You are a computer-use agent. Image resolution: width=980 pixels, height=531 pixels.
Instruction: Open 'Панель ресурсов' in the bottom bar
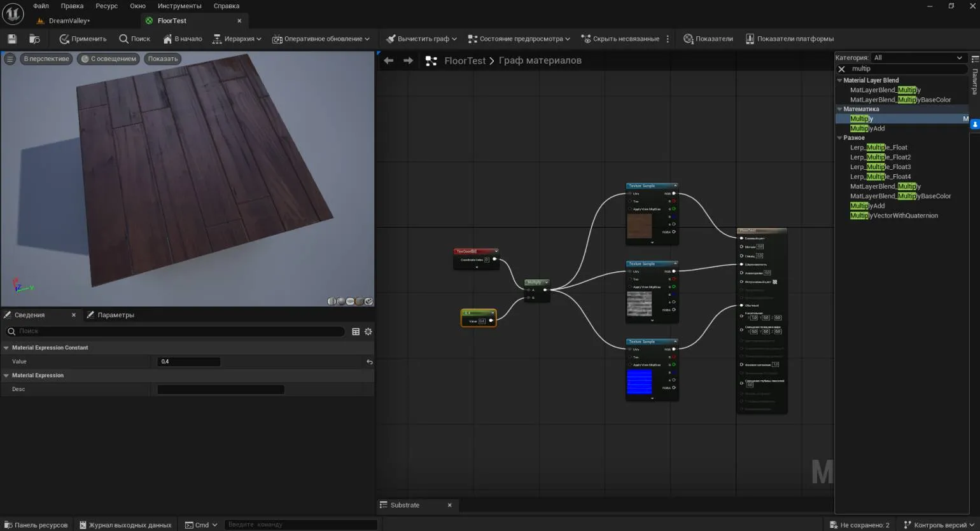[x=36, y=525]
